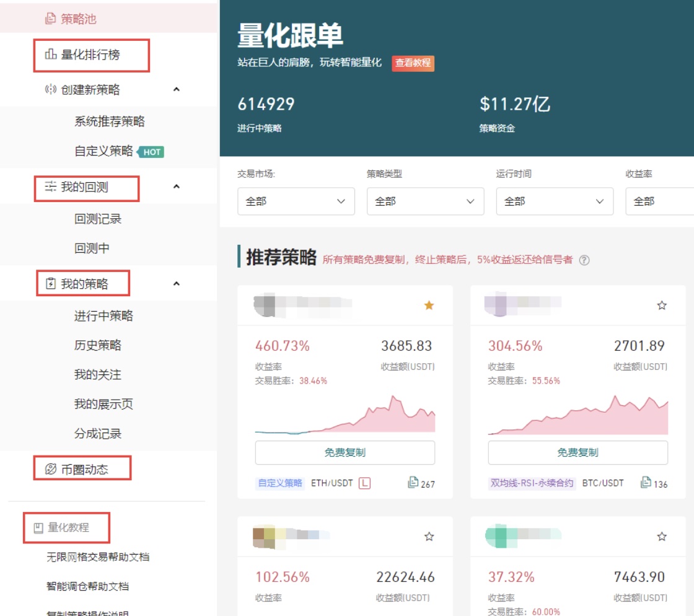
Task: Open the 策略类型 dropdown
Action: [425, 201]
